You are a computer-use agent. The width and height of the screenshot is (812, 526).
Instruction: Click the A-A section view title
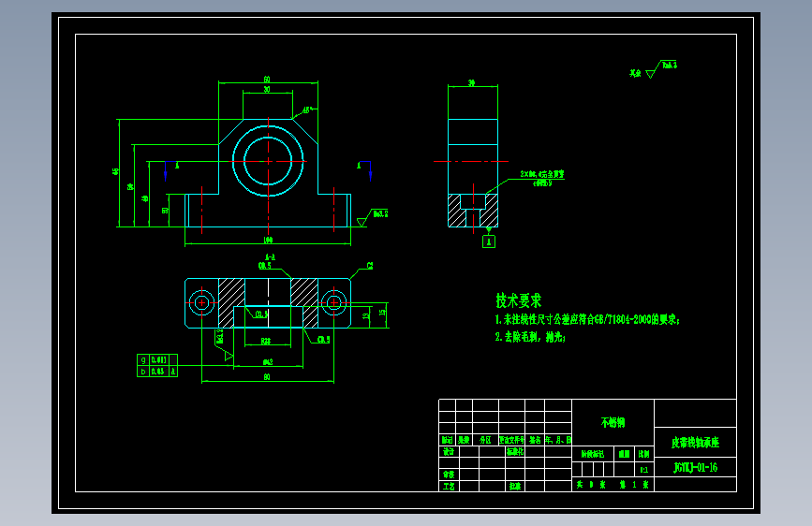pyautogui.click(x=270, y=256)
